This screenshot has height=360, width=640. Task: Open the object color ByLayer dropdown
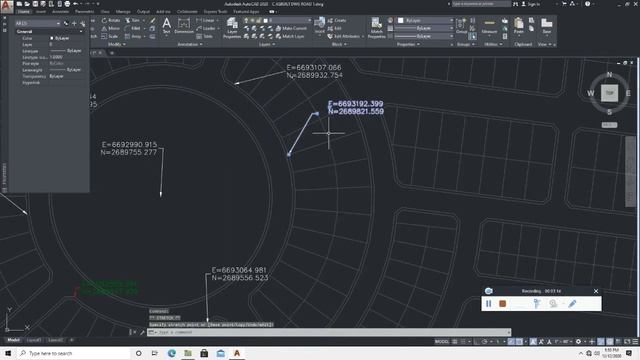425,20
